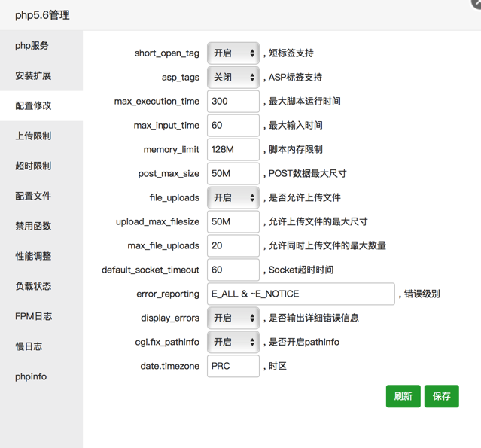Focus the max_execution_time input field
481x448 pixels.
click(x=233, y=102)
